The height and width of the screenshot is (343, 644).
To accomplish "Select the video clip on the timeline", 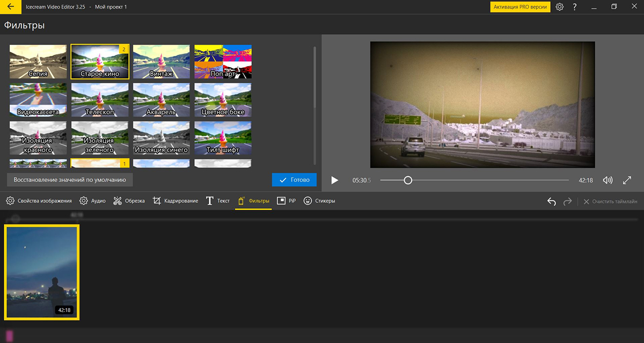I will (42, 272).
